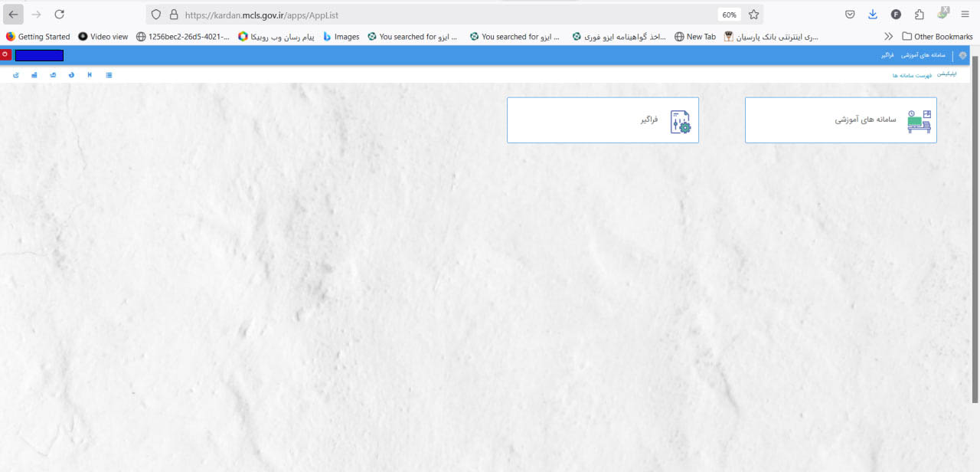Reset zoom via the 60% indicator
Screen dimensions: 980x472
click(728, 15)
